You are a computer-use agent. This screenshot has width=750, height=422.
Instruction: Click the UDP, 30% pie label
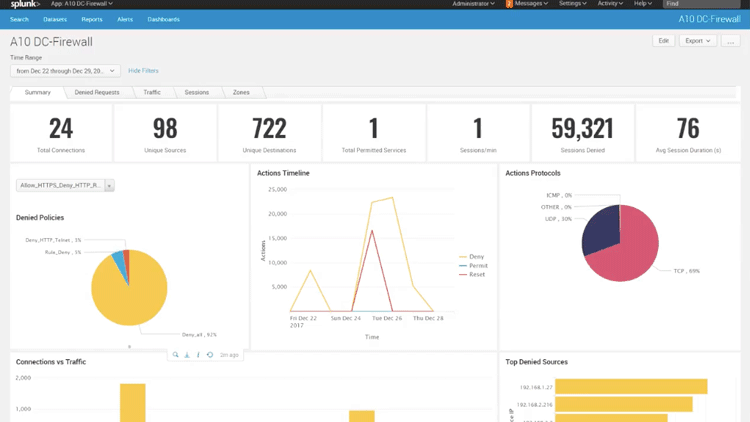click(x=558, y=219)
